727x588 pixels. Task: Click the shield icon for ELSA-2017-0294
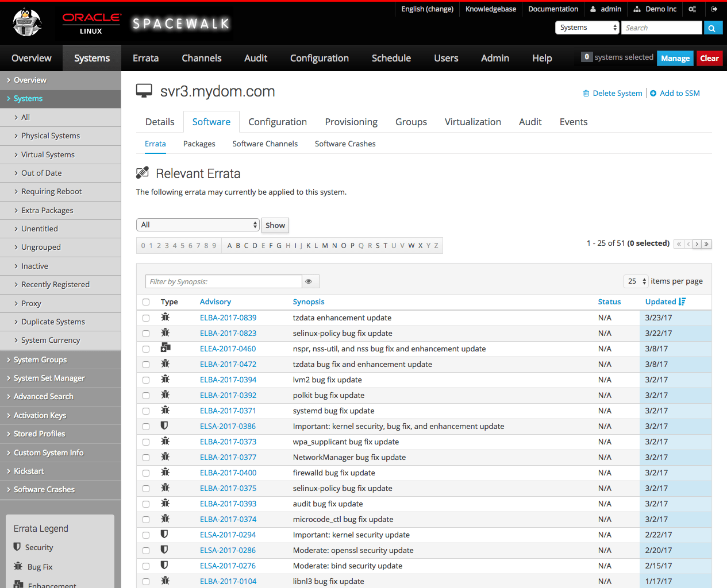(x=164, y=534)
